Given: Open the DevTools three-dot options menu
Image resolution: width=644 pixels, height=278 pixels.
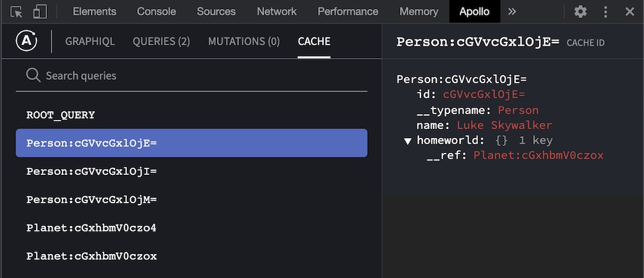Looking at the screenshot, I should click(605, 12).
